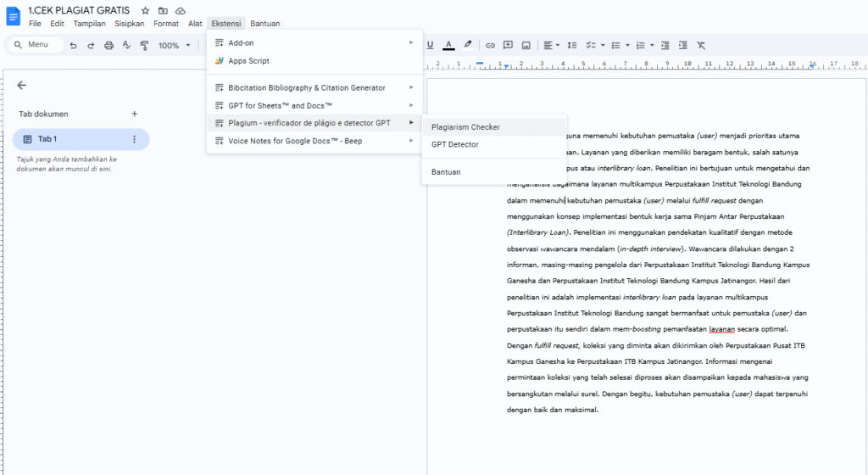Image resolution: width=868 pixels, height=475 pixels.
Task: Add a comment with the comment icon
Action: [x=508, y=46]
